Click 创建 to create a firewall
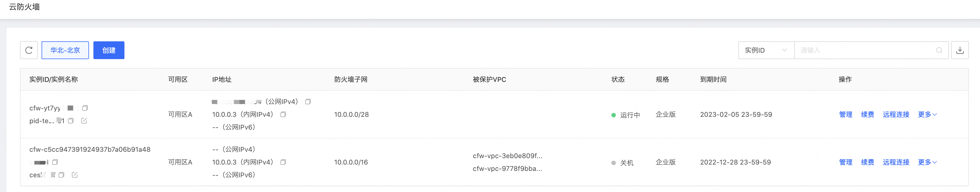Screen dimensions: 980x192 click(x=109, y=50)
